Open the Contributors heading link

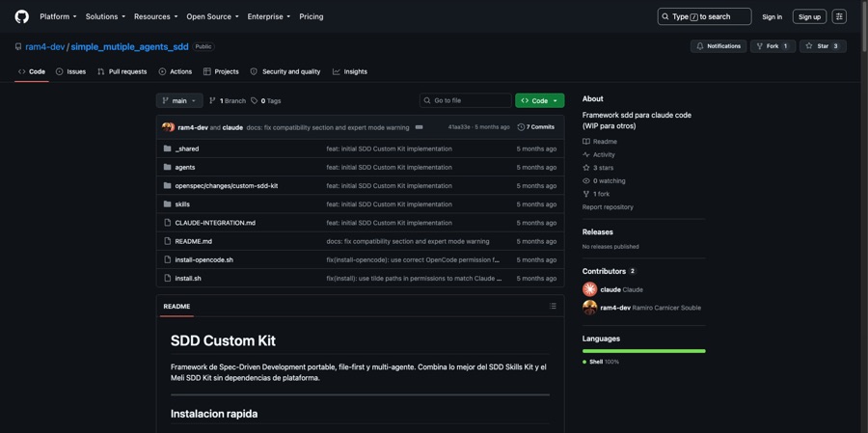[x=609, y=271]
